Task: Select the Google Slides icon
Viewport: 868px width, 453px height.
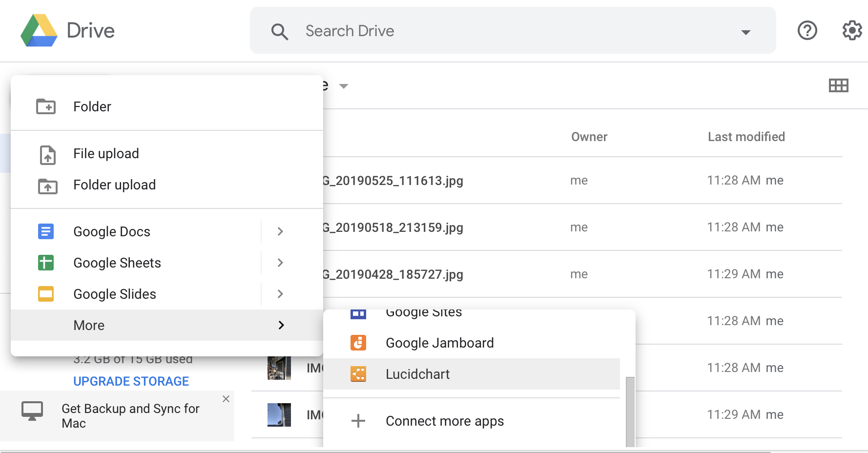Action: (x=45, y=294)
